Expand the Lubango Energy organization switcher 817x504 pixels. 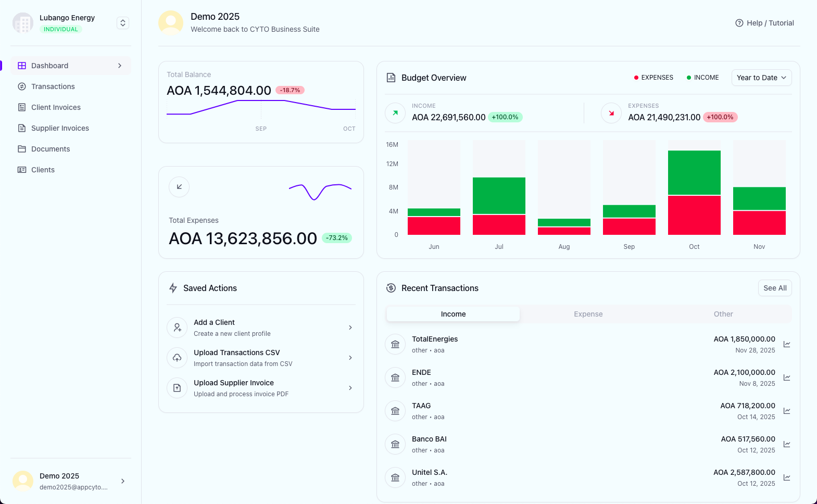[123, 23]
